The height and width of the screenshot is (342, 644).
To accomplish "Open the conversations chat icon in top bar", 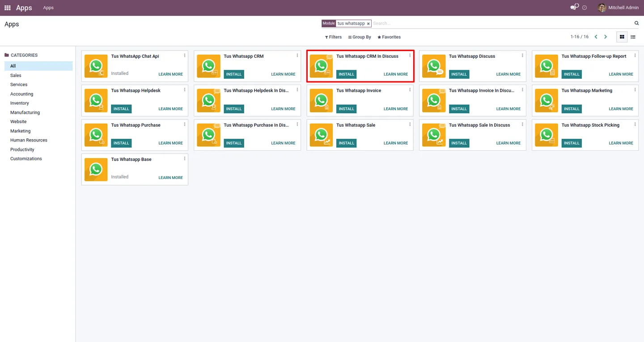I will pyautogui.click(x=574, y=7).
